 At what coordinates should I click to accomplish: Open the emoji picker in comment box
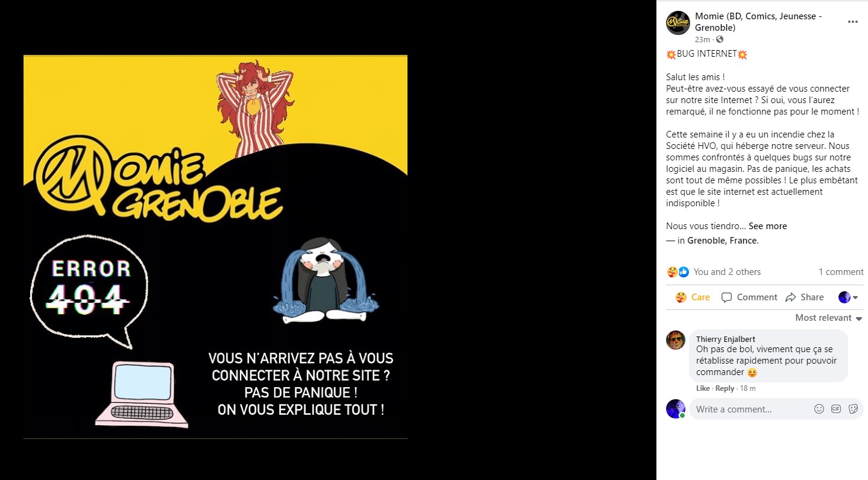click(x=819, y=409)
